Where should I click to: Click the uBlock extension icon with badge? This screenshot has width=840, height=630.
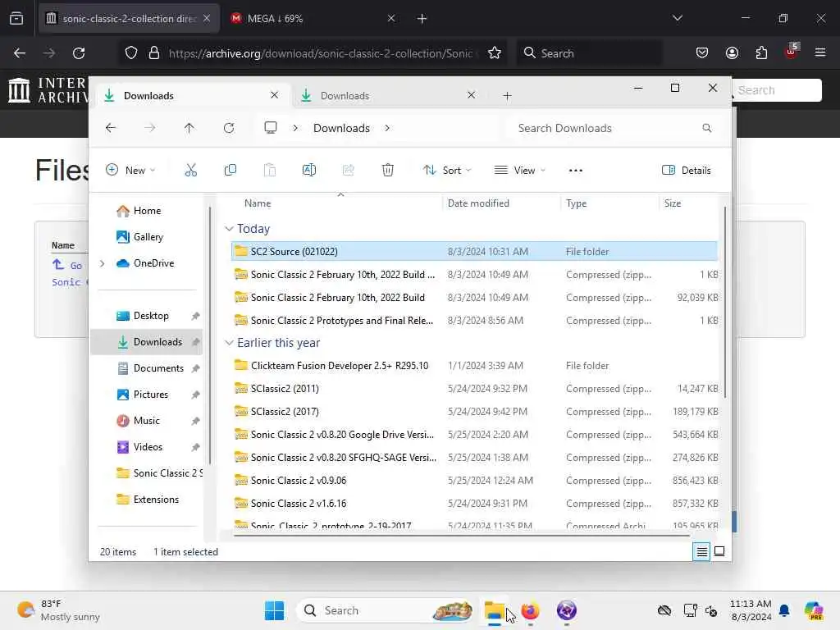792,52
